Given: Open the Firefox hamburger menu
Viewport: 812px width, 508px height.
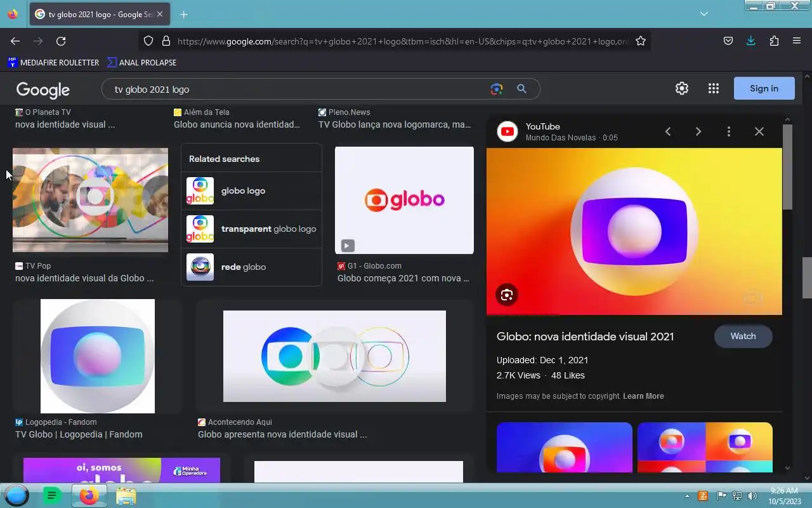Looking at the screenshot, I should coord(797,41).
